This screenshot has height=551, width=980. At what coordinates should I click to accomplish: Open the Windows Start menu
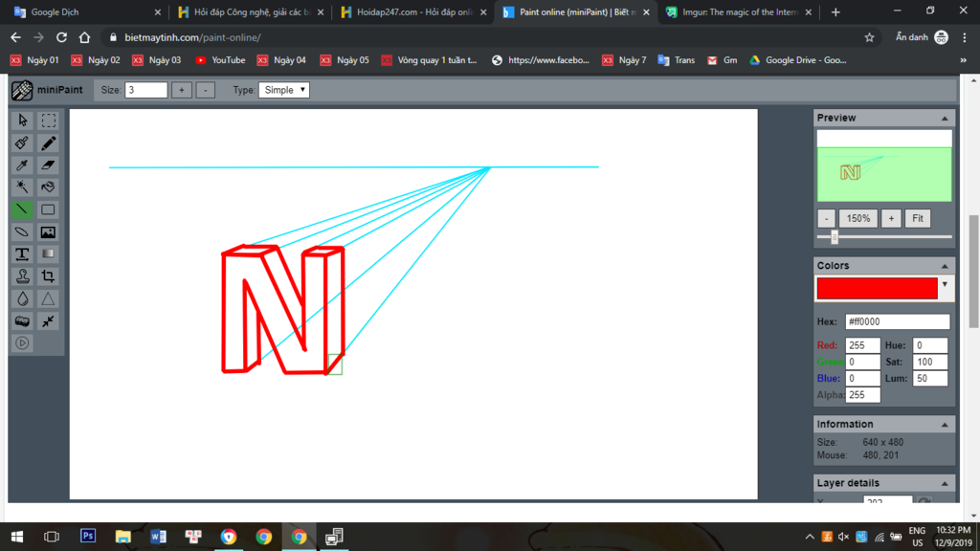click(x=17, y=536)
